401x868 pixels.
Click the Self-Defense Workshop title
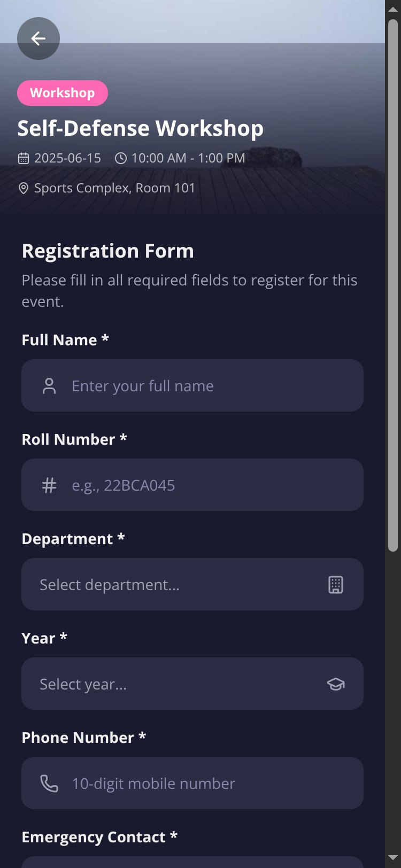point(141,128)
